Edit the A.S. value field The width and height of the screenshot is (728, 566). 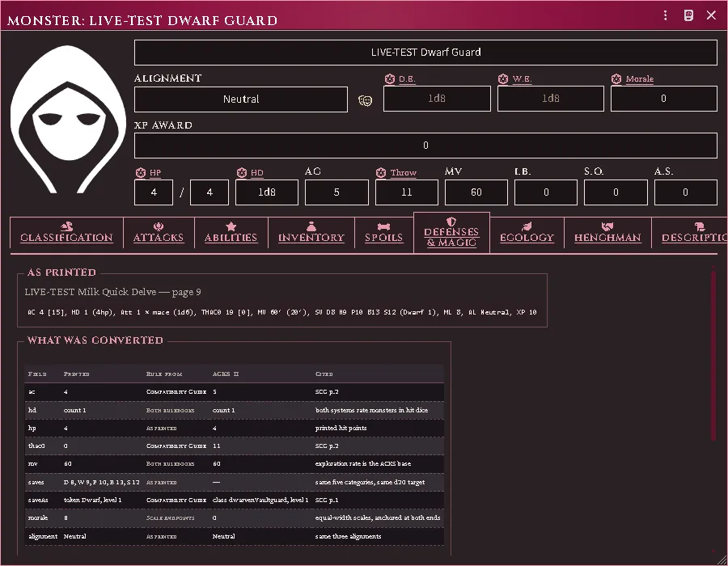pyautogui.click(x=686, y=192)
